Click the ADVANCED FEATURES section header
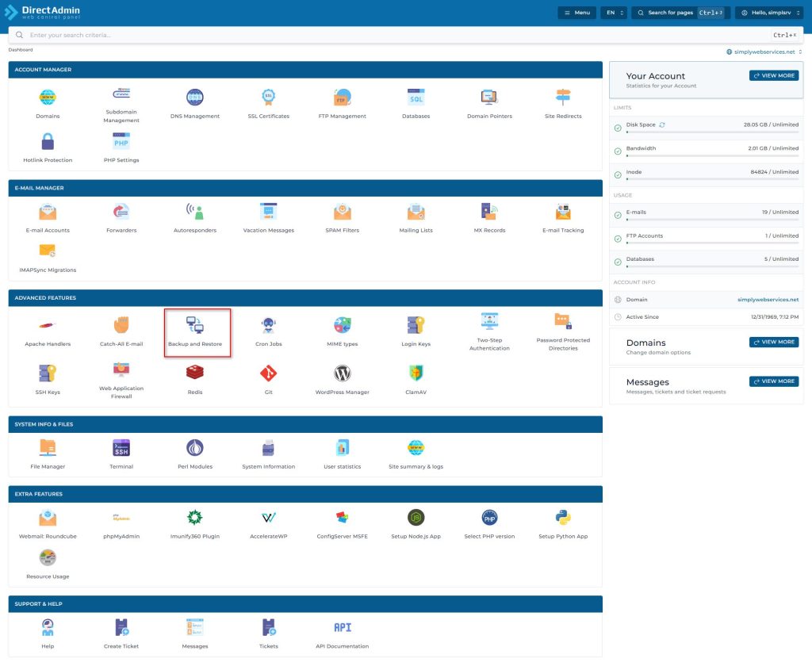Image resolution: width=812 pixels, height=670 pixels. pyautogui.click(x=305, y=297)
